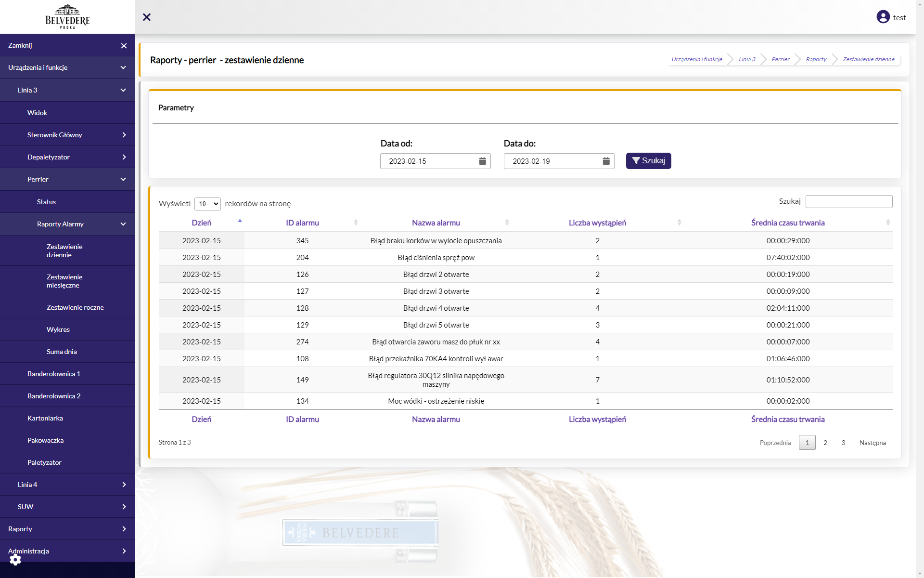Expand the SUW section

point(67,507)
